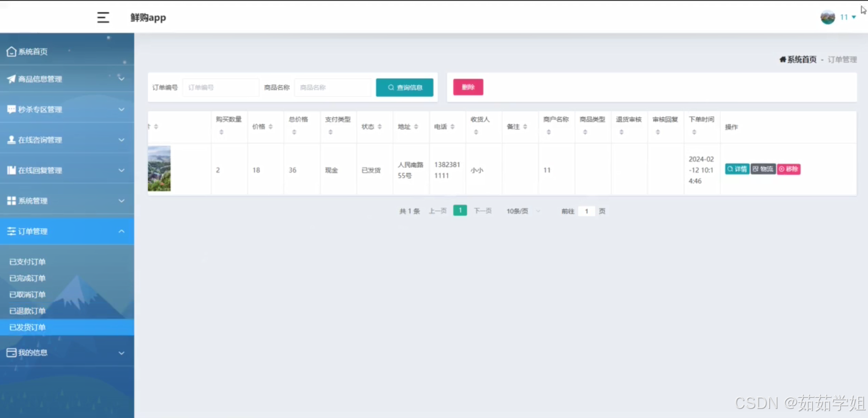Click the sliders icon for 订单管理

11,231
